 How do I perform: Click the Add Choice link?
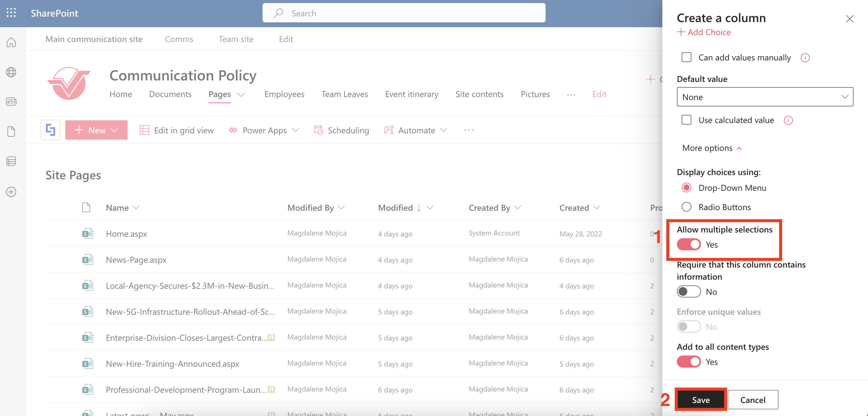[x=704, y=32]
